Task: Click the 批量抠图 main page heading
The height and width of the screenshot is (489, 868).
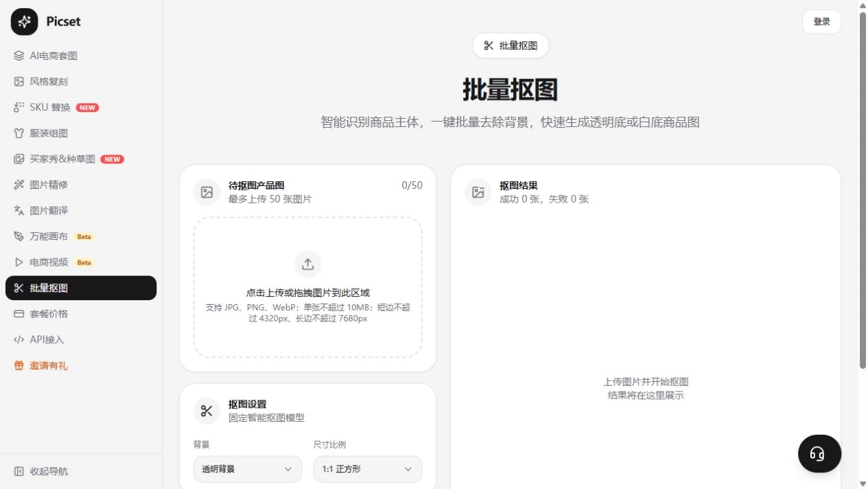Action: point(510,90)
